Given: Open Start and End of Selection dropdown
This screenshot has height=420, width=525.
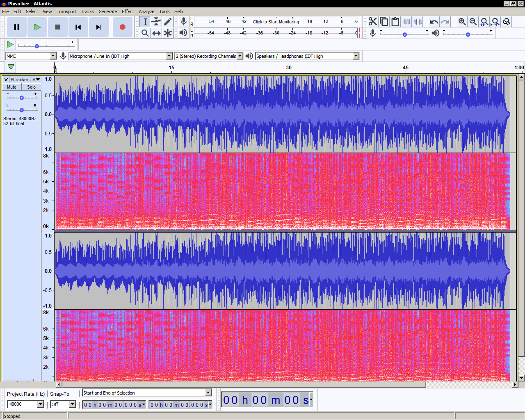Looking at the screenshot, I should [208, 393].
